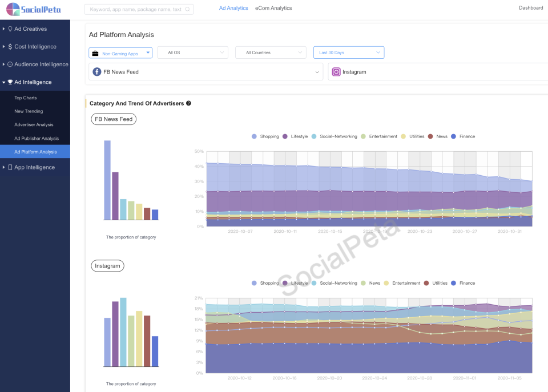
Task: Go to Advertiser Analysis
Action: (35, 125)
